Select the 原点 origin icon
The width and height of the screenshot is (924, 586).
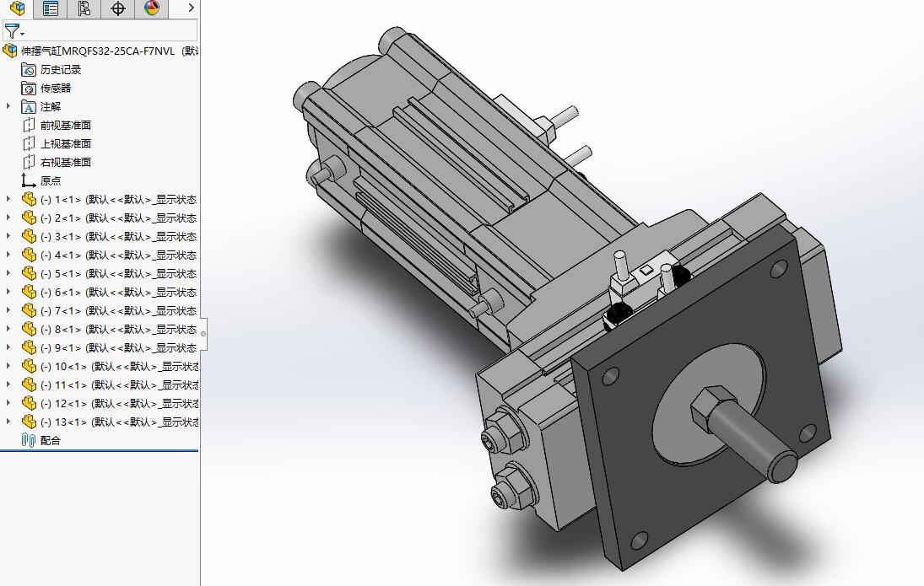[x=29, y=180]
